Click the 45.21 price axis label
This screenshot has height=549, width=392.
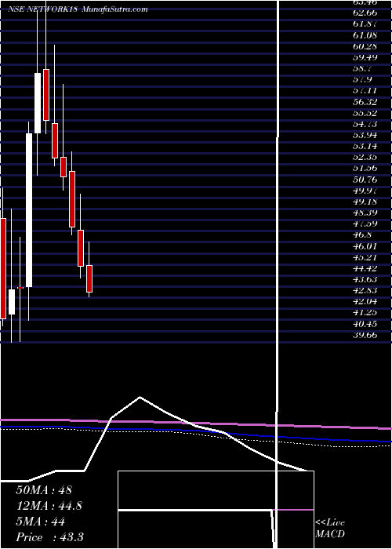(x=365, y=257)
